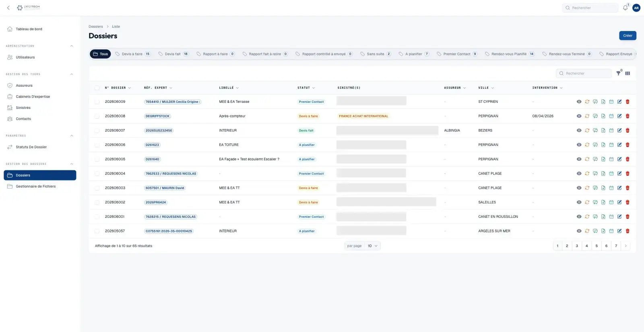Delete dossier 202606006 with trash icon

click(x=627, y=145)
